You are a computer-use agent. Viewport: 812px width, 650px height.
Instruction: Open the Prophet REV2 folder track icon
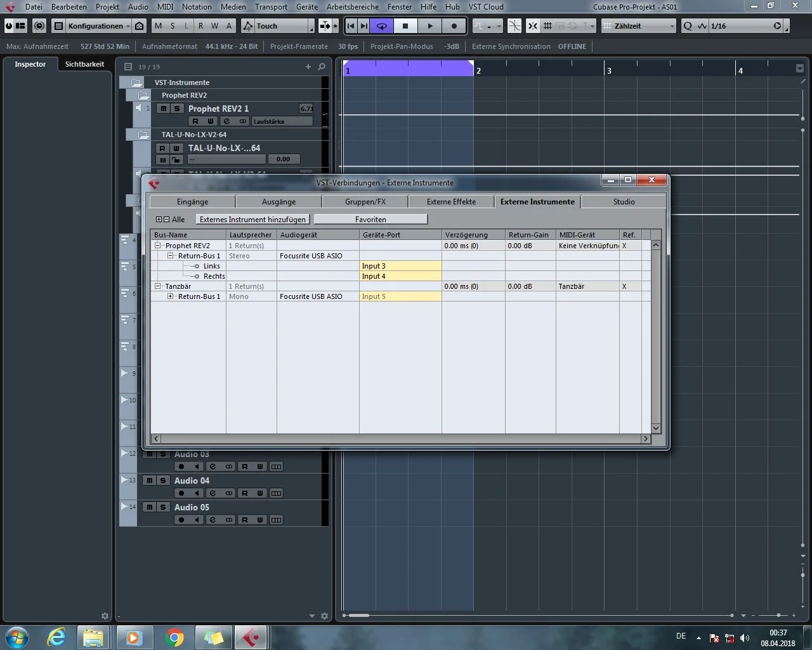click(x=144, y=95)
